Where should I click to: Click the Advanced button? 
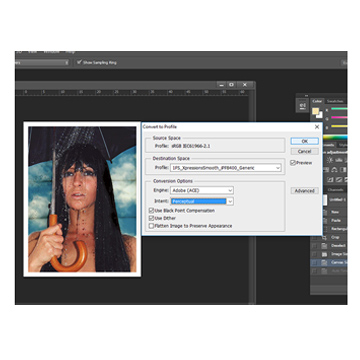304,191
